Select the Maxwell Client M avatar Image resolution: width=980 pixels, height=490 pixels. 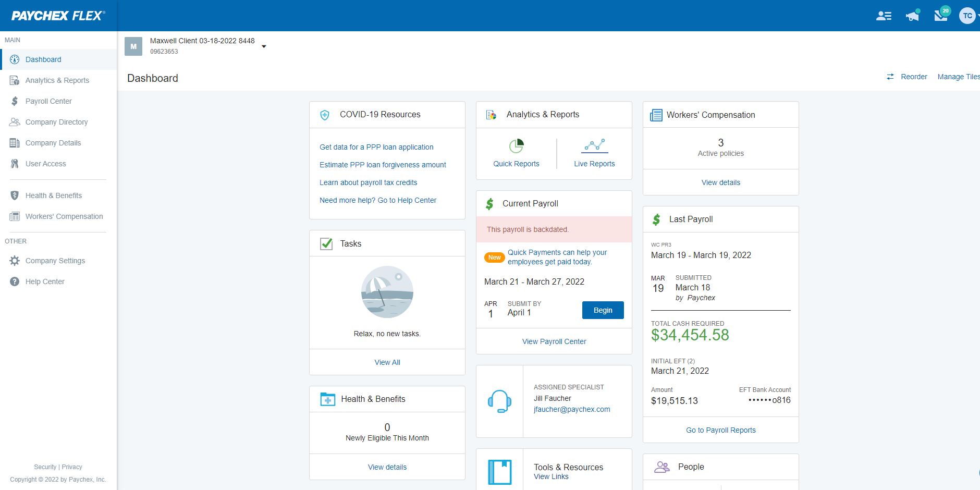(133, 46)
